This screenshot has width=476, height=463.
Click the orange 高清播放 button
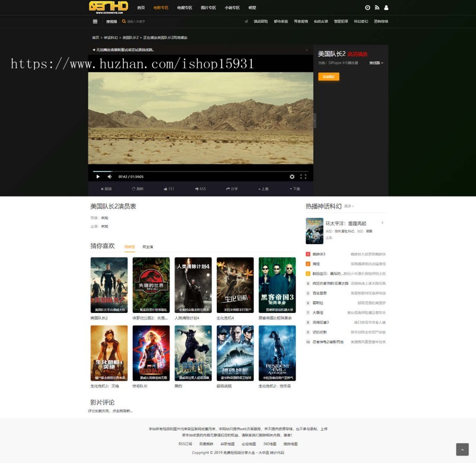pos(328,77)
